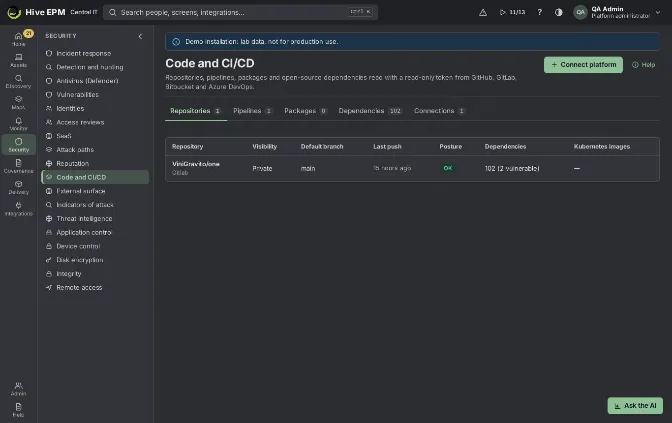Viewport: 672px width, 423px height.
Task: Open the question mark help icon
Action: click(540, 12)
